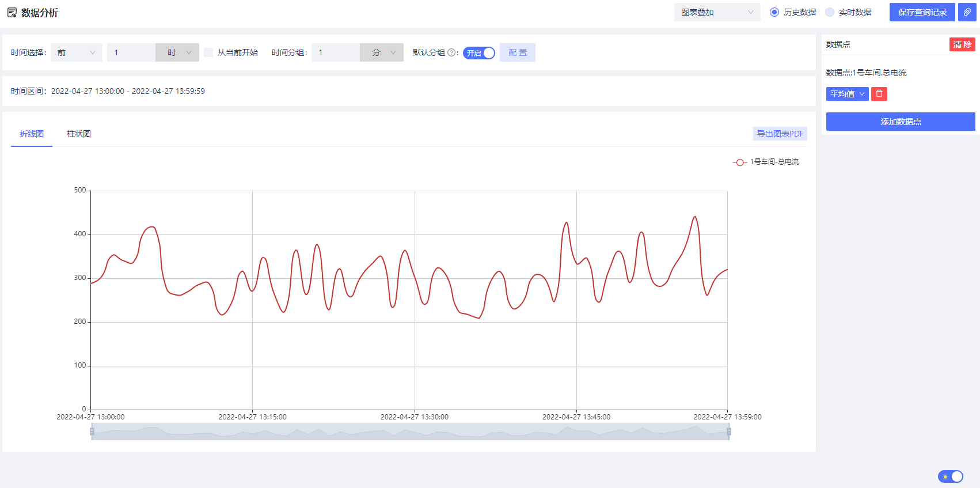The image size is (980, 488).
Task: Click the 保存查询记录 button
Action: tap(922, 12)
